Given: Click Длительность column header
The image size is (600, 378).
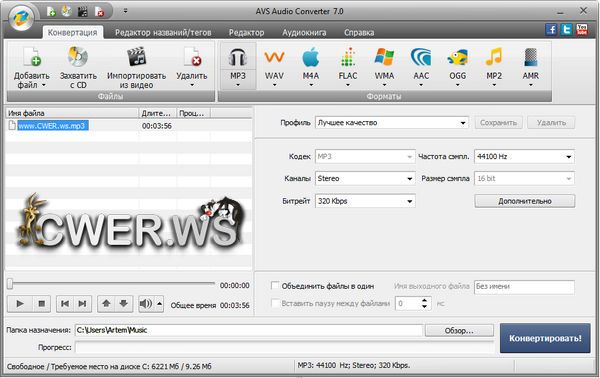Looking at the screenshot, I should tap(157, 113).
